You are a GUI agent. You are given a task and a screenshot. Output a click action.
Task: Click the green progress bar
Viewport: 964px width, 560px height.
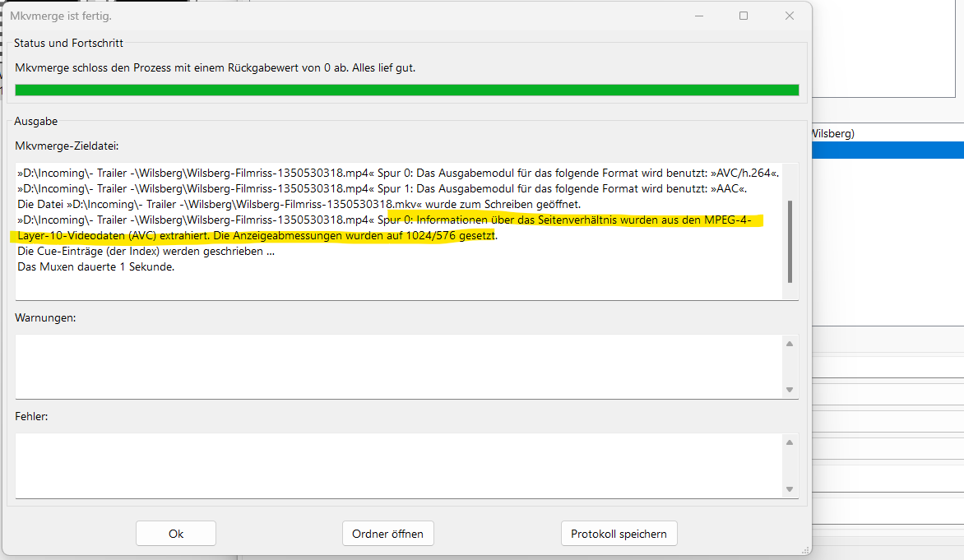407,90
